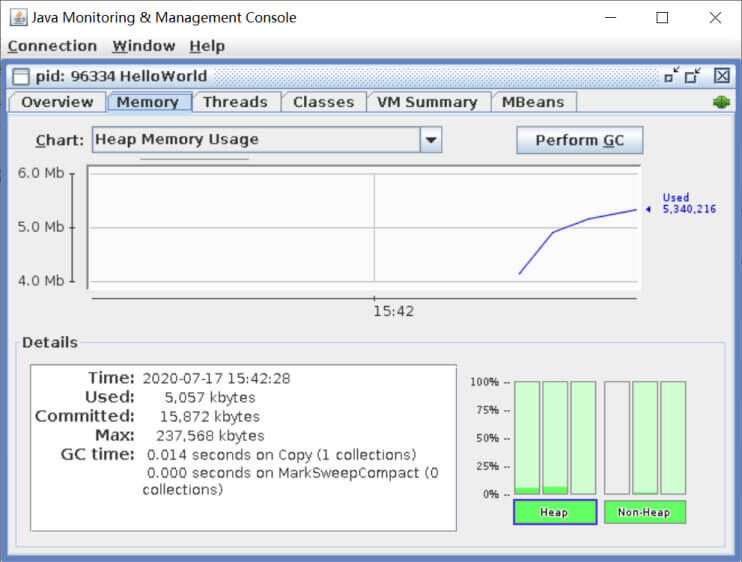Click the Used value 5,057 kbytes
Viewport: 742px width, 562px height.
point(210,397)
